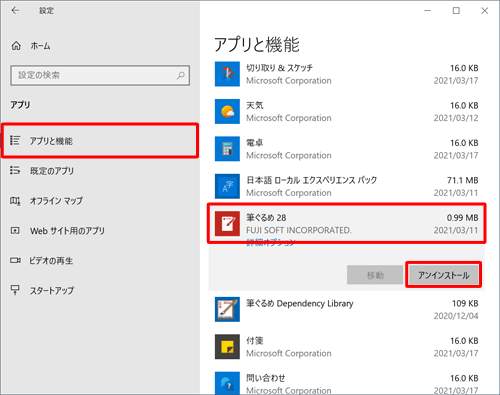
Task: Click the ビデオの再生 camera icon
Action: (15, 260)
